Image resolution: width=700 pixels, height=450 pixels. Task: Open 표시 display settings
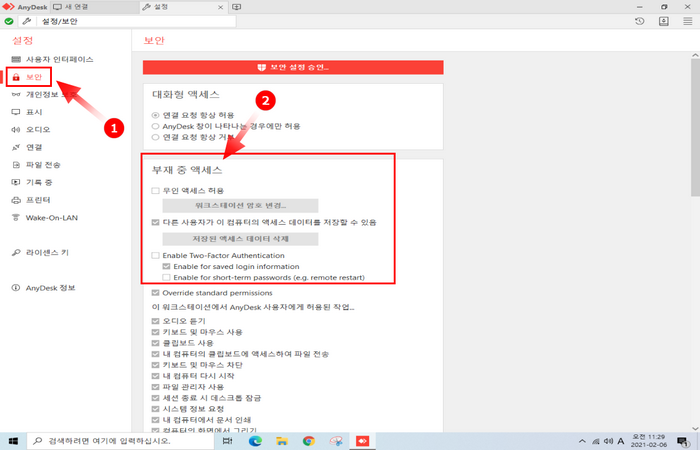click(x=27, y=112)
